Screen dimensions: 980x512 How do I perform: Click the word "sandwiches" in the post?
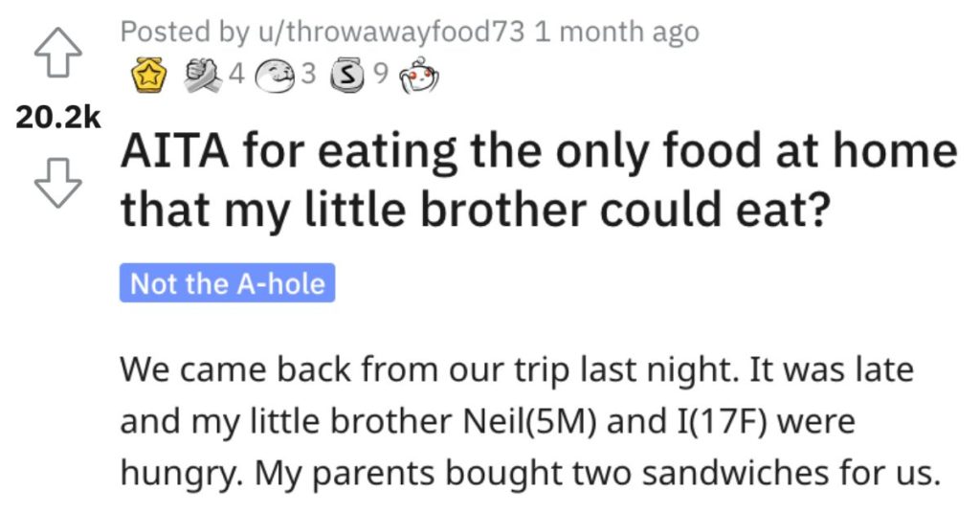(x=737, y=473)
